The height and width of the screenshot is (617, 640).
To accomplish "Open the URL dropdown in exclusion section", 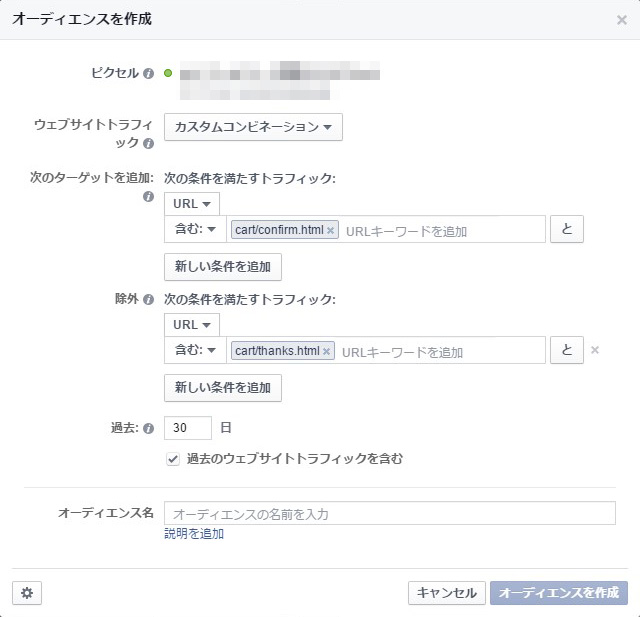I will 192,325.
